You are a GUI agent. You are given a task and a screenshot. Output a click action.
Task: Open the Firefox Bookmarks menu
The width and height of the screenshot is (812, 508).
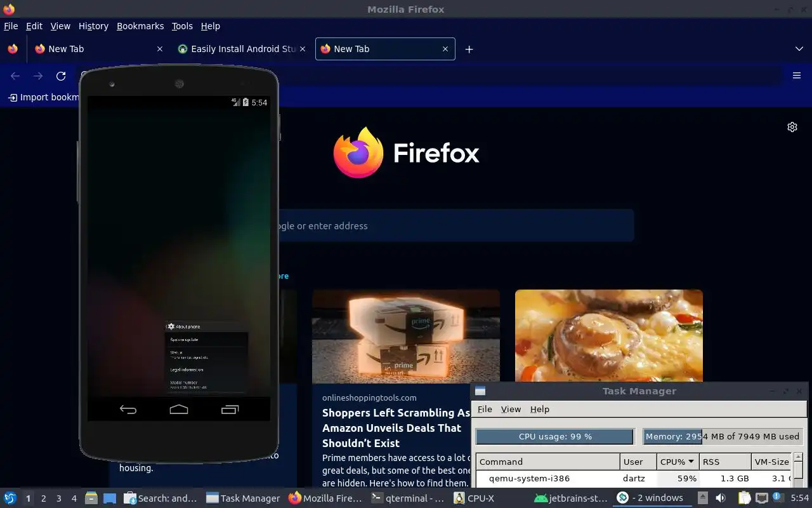click(x=140, y=26)
